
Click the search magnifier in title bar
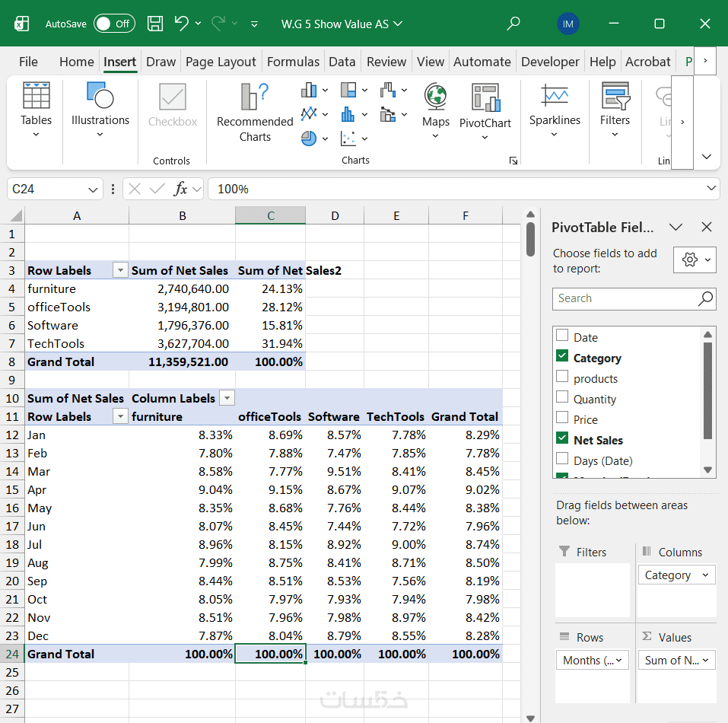pos(513,24)
